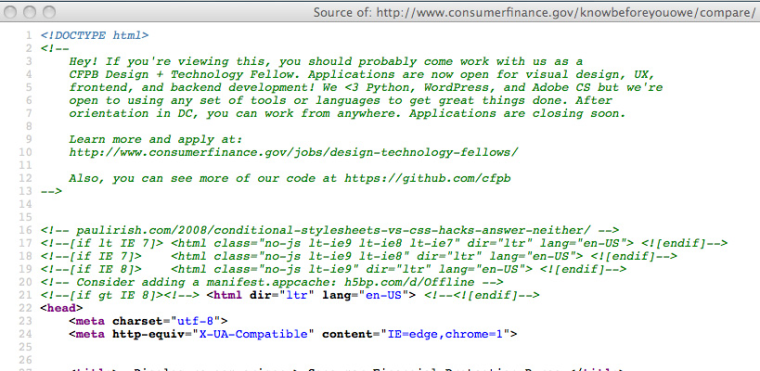Click the line starting 'Hey! If you're viewing this'
Image resolution: width=760 pixels, height=371 pixels.
326,62
